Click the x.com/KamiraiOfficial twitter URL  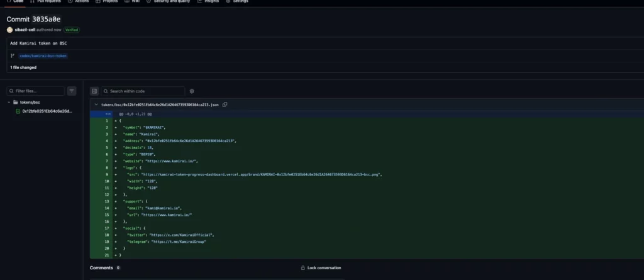tap(181, 235)
